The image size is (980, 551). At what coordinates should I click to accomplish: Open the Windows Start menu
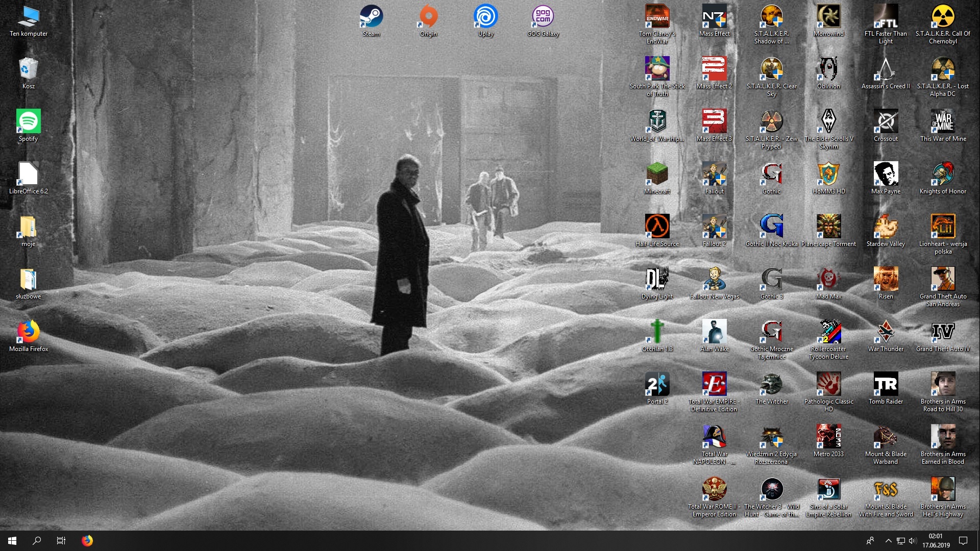coord(12,541)
